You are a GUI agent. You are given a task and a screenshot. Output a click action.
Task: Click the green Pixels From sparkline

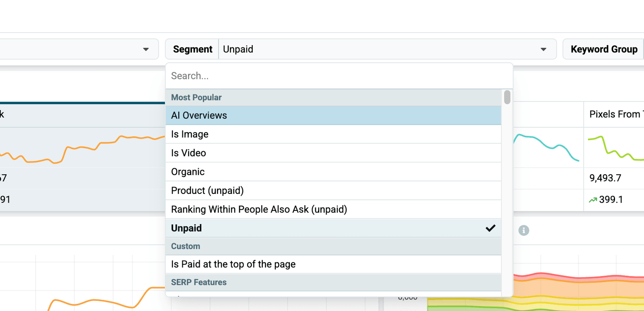pyautogui.click(x=616, y=148)
